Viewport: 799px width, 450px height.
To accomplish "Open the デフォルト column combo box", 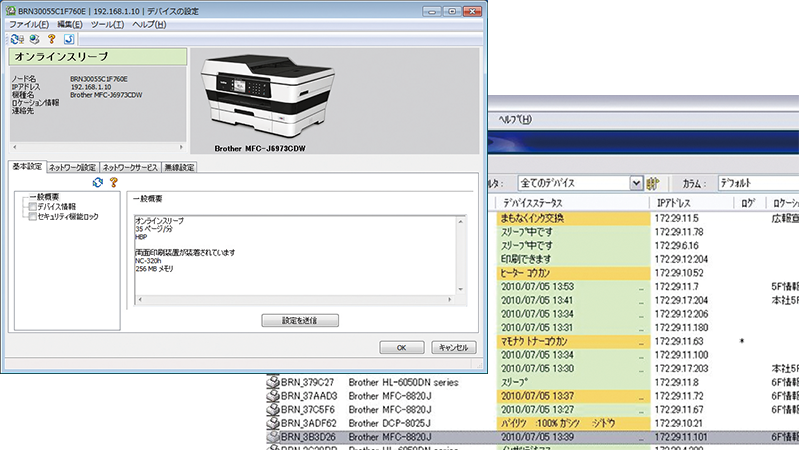I will 758,183.
